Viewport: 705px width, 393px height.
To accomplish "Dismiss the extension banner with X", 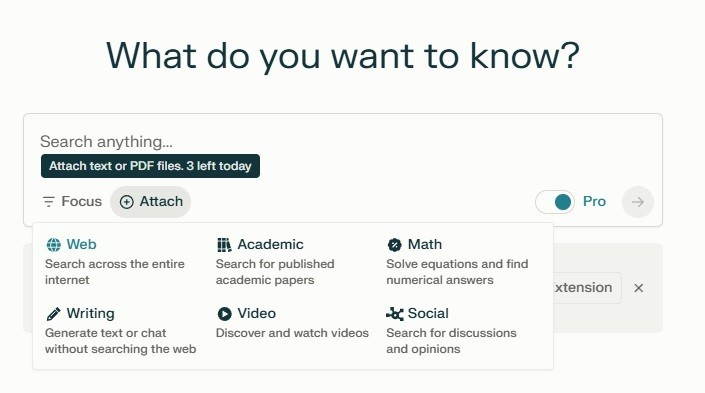I will click(x=638, y=288).
